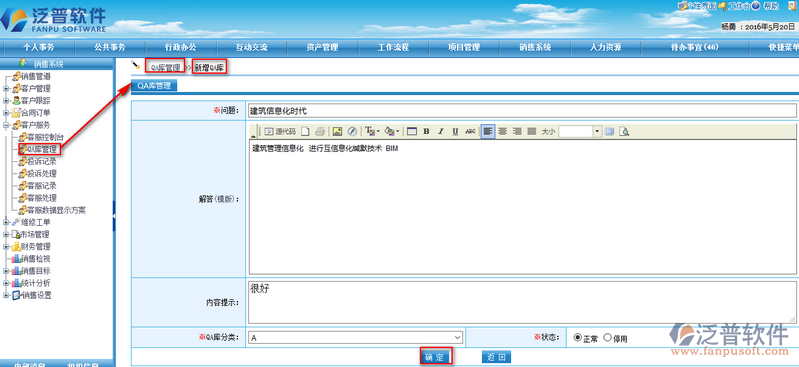Open the font size 大小 dropdown
Screen dimensions: 799x367
[580, 132]
